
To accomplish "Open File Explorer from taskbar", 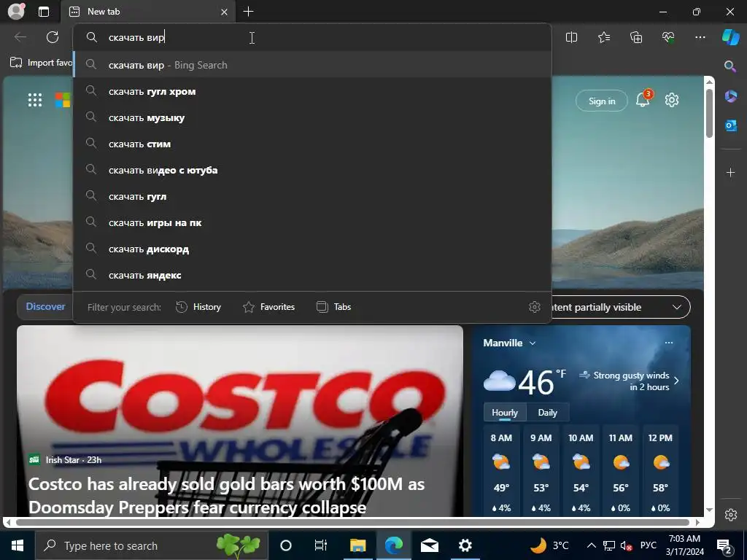I will click(x=357, y=545).
